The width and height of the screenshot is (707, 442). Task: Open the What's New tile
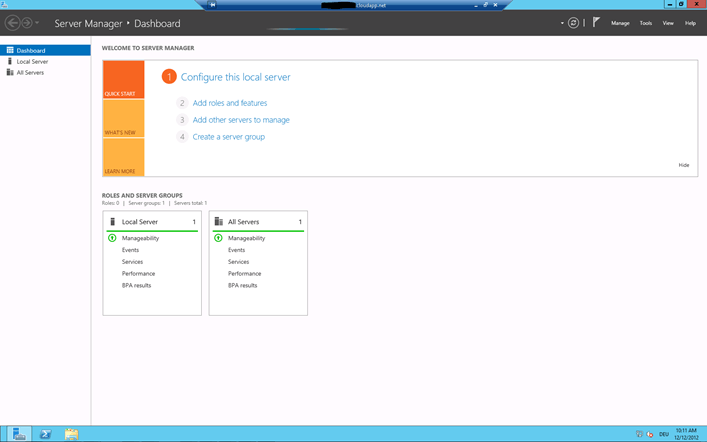point(123,118)
